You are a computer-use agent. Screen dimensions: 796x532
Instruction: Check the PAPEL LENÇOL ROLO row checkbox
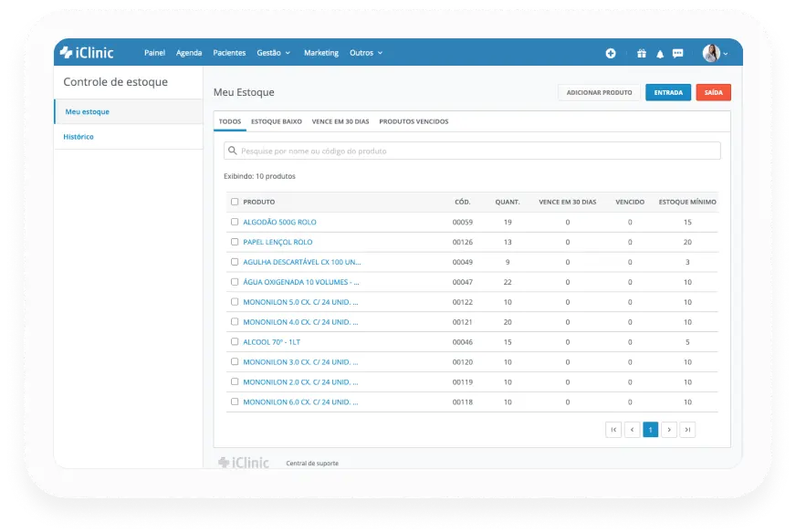coord(235,242)
